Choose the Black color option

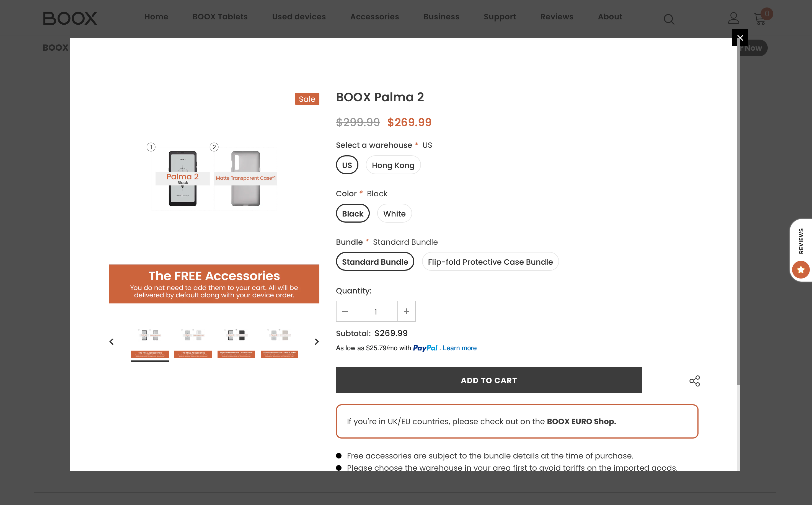(353, 213)
